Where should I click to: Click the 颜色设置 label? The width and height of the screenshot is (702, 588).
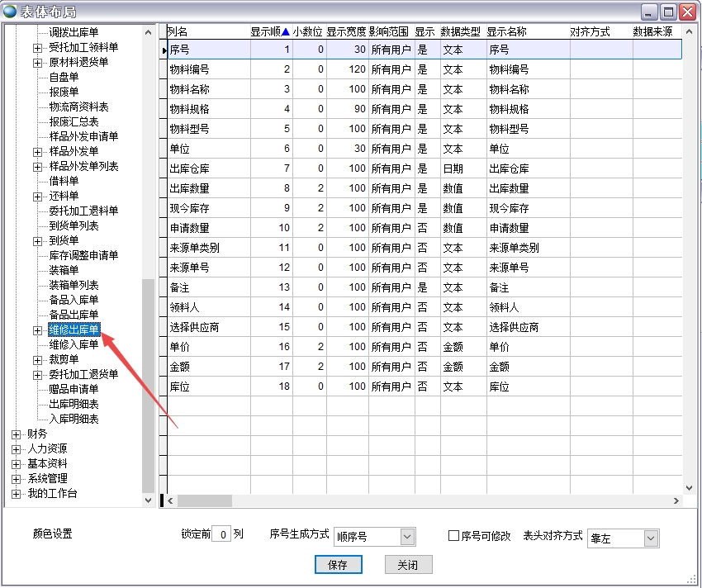(x=53, y=534)
